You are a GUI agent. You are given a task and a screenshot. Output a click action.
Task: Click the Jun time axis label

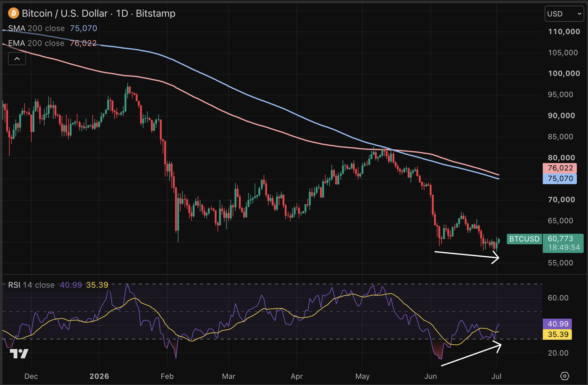[431, 376]
